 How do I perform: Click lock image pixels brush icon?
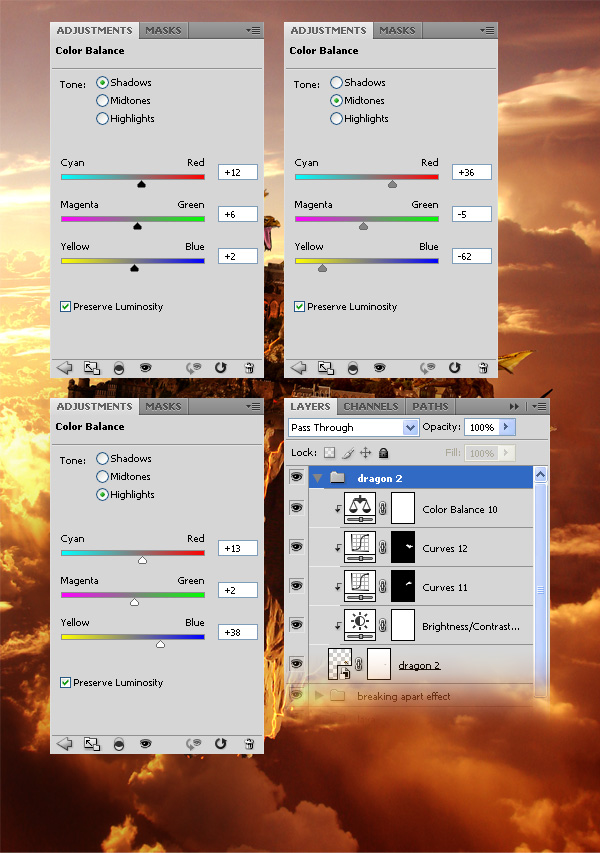click(348, 453)
